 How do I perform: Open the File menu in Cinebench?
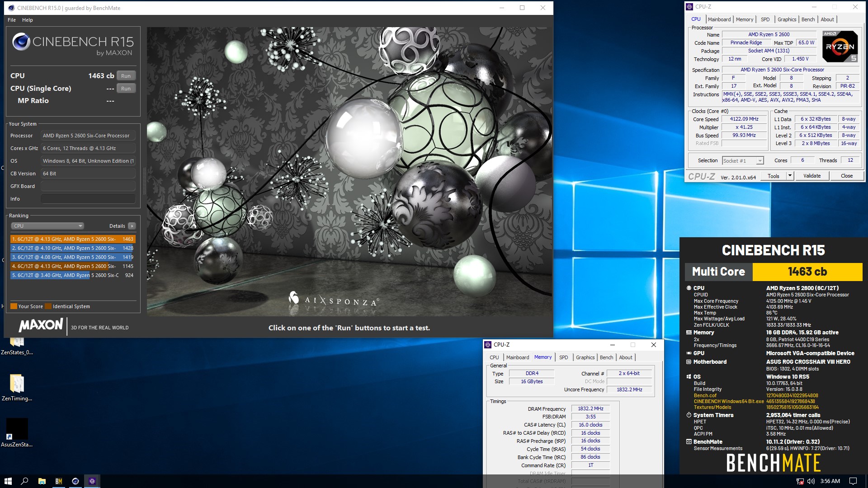tap(12, 20)
